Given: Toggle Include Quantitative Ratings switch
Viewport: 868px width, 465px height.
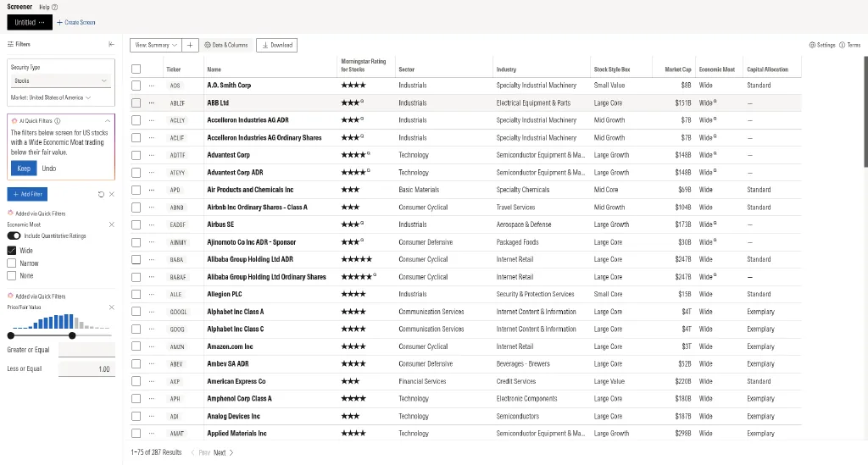Looking at the screenshot, I should pyautogui.click(x=14, y=236).
